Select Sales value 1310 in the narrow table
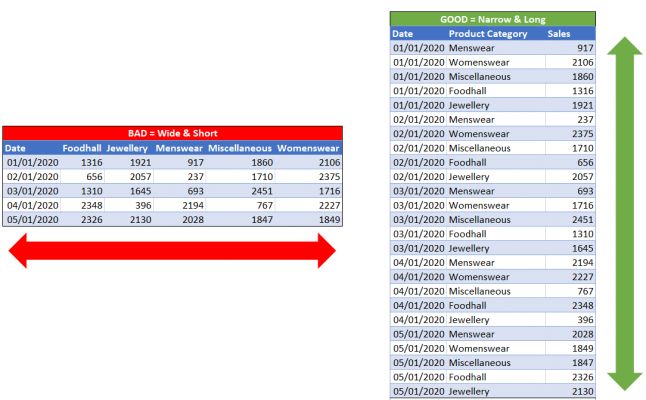 click(583, 234)
